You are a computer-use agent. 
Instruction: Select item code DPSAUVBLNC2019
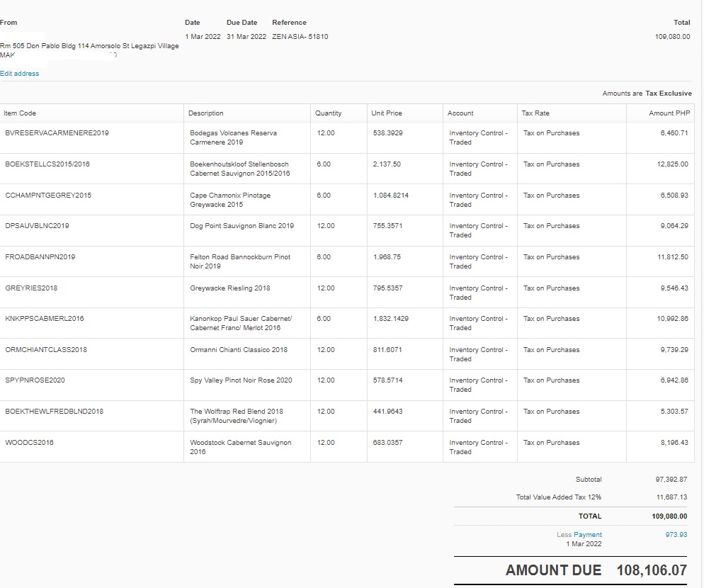coord(37,225)
